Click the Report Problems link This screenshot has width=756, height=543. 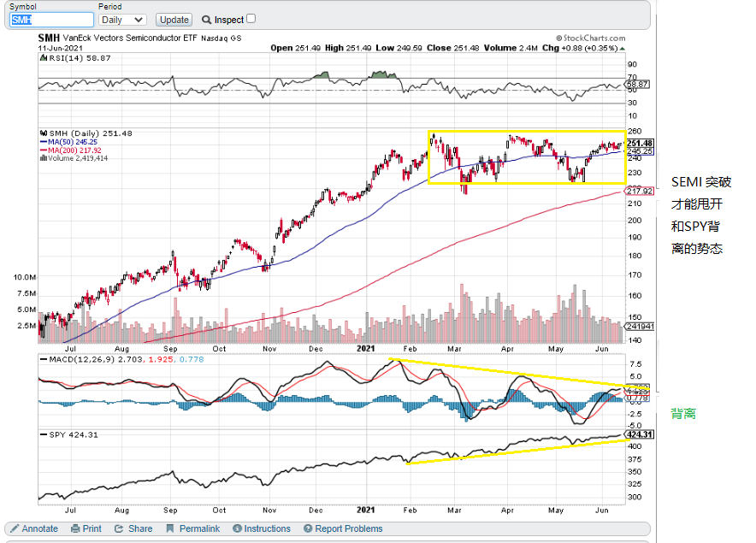point(349,528)
